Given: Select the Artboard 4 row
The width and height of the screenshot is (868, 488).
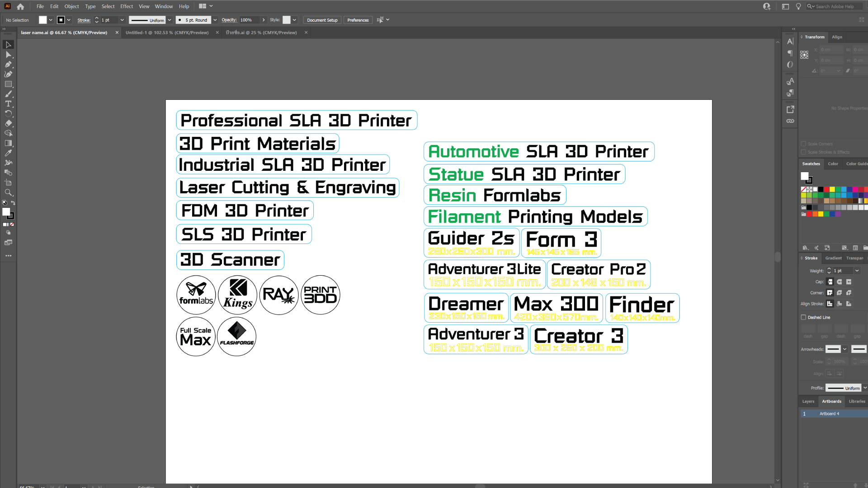Looking at the screenshot, I should (x=834, y=413).
